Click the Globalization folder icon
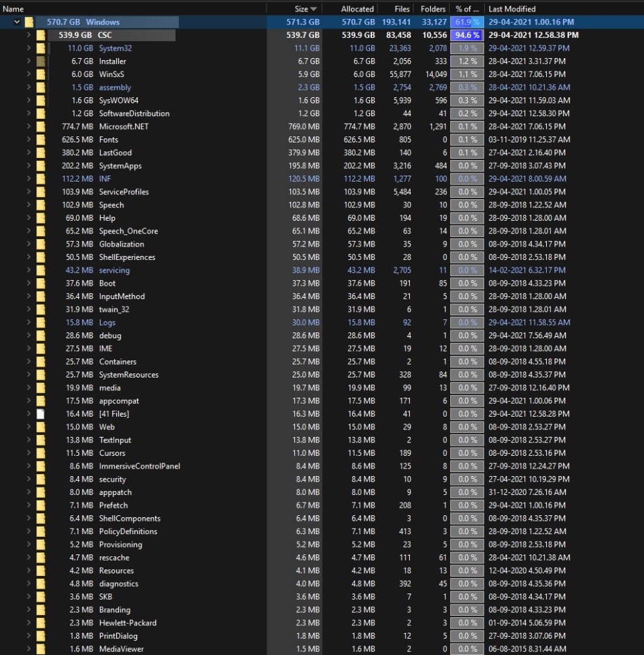This screenshot has width=644, height=655. [41, 244]
